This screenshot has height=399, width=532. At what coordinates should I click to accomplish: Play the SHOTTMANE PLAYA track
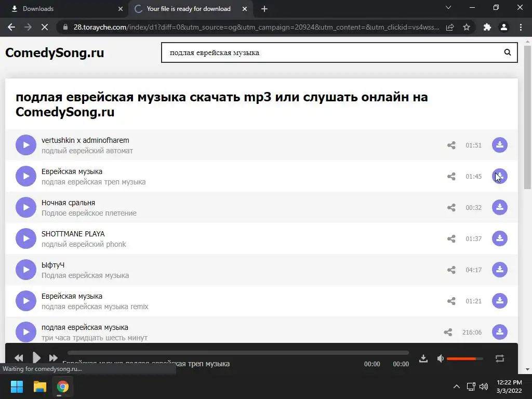(x=26, y=238)
